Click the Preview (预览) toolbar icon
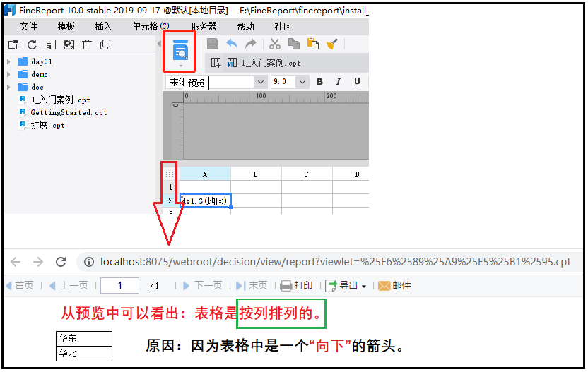 [180, 50]
